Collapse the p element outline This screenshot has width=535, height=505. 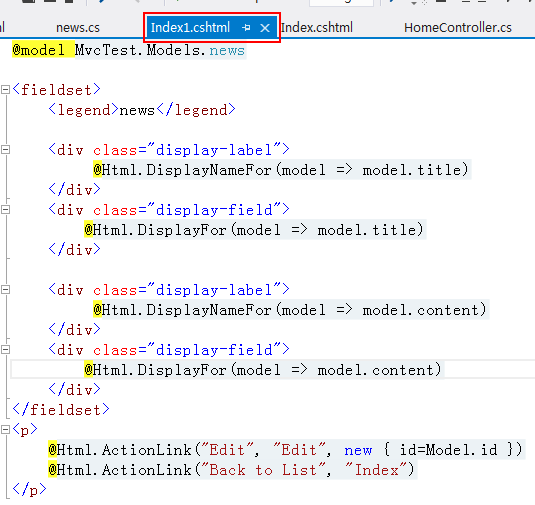[5, 429]
